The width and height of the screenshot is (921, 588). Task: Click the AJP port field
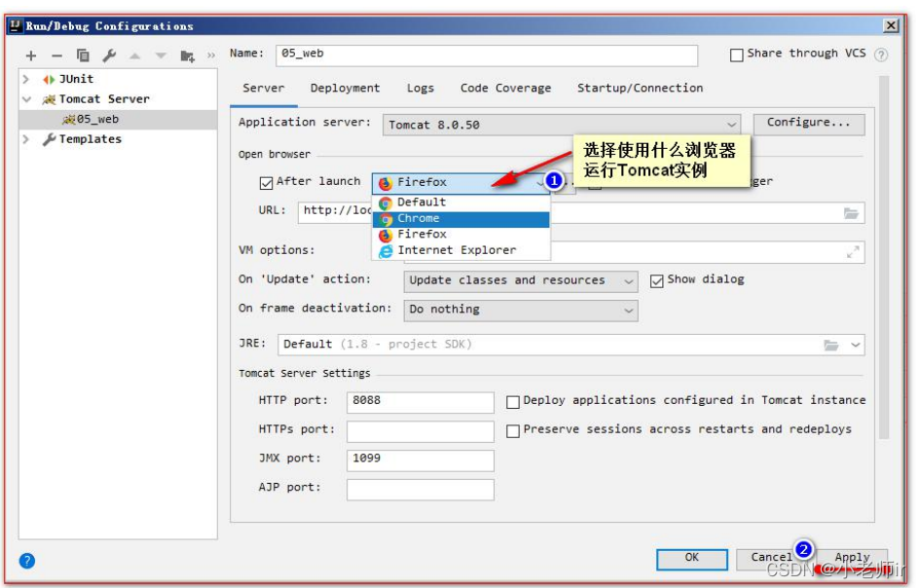pos(420,490)
